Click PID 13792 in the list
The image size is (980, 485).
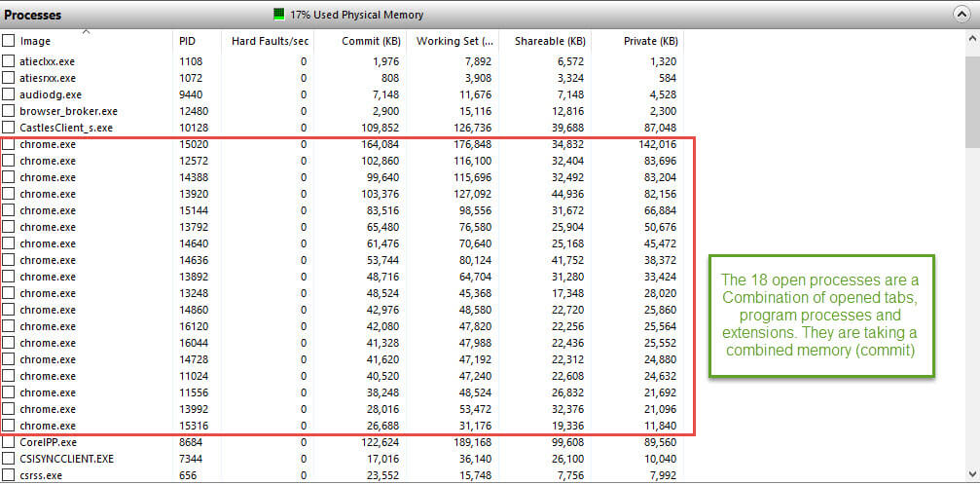click(x=193, y=227)
